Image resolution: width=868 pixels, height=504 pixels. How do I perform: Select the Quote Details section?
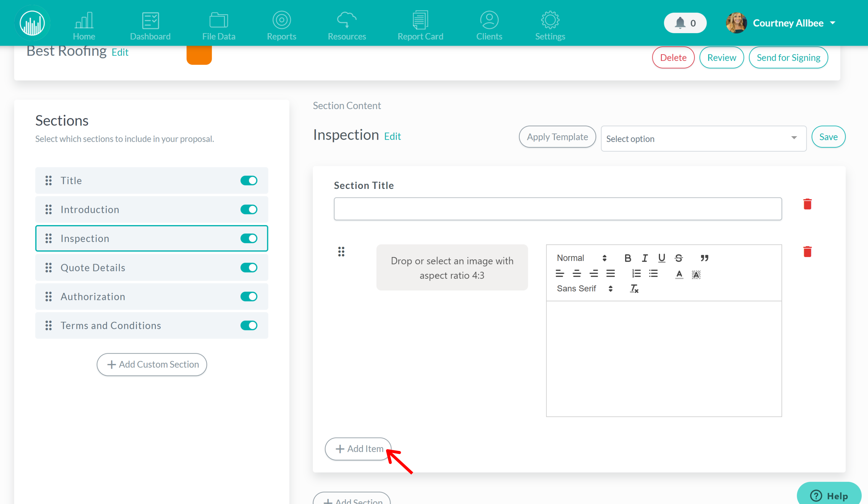point(152,267)
